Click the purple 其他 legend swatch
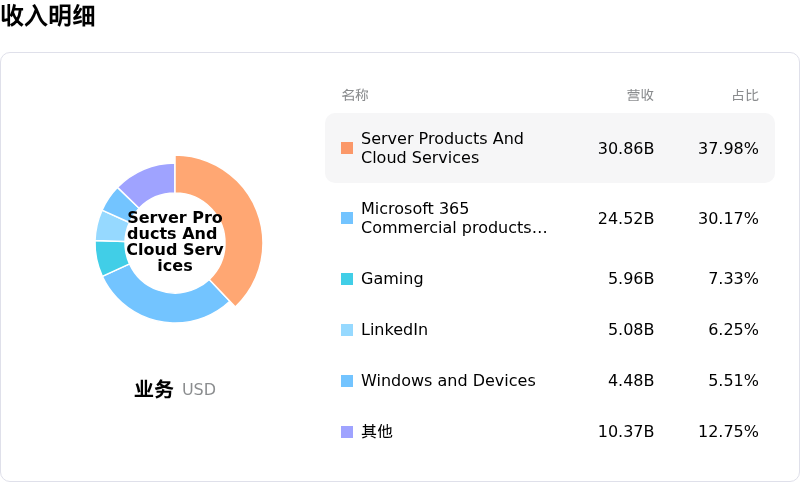This screenshot has height=482, width=800. click(x=347, y=432)
